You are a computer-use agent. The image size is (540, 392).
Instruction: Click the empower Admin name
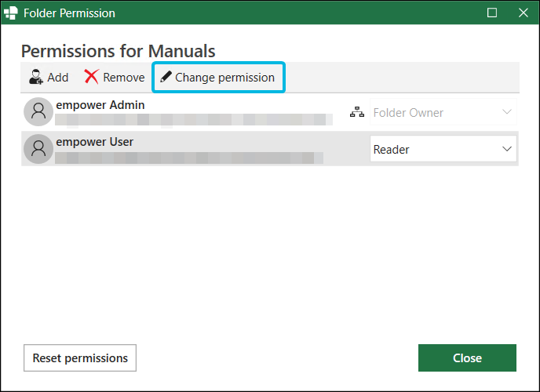100,105
